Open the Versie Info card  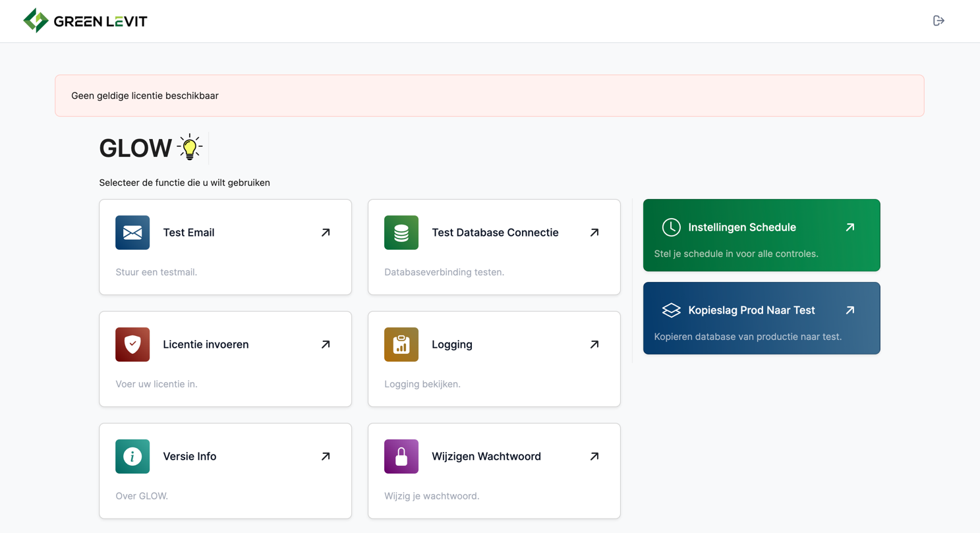click(x=225, y=470)
